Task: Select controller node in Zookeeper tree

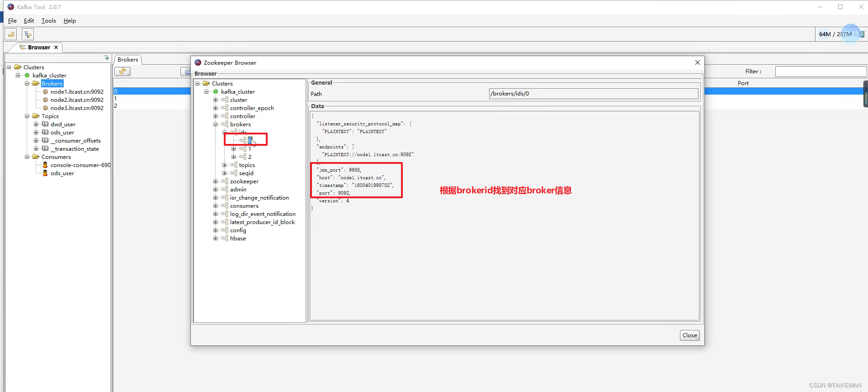Action: pos(242,116)
